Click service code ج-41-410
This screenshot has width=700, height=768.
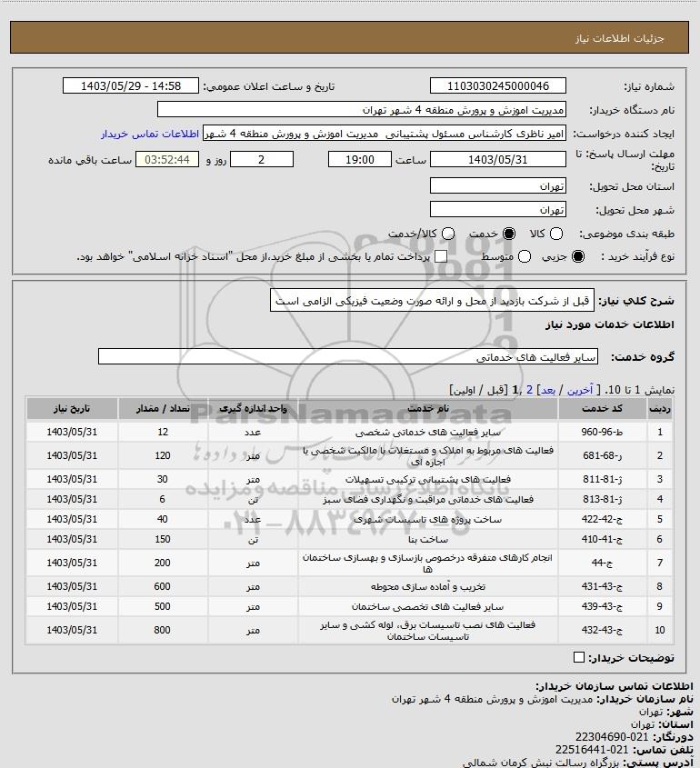(x=602, y=539)
